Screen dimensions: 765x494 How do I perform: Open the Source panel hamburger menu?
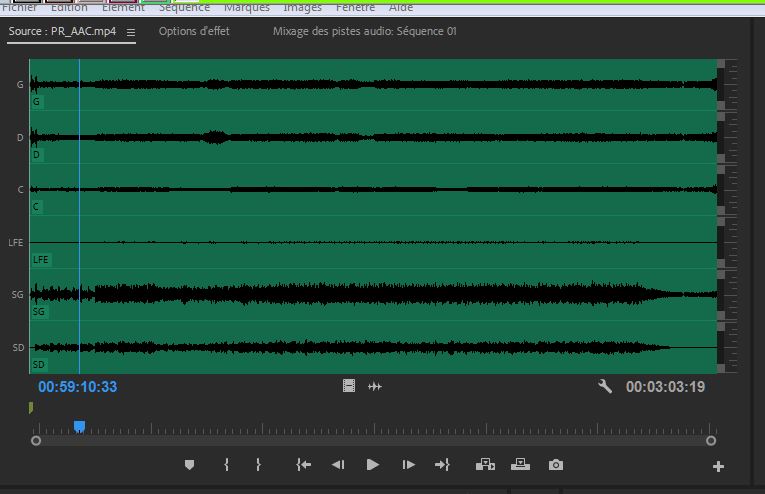point(131,32)
